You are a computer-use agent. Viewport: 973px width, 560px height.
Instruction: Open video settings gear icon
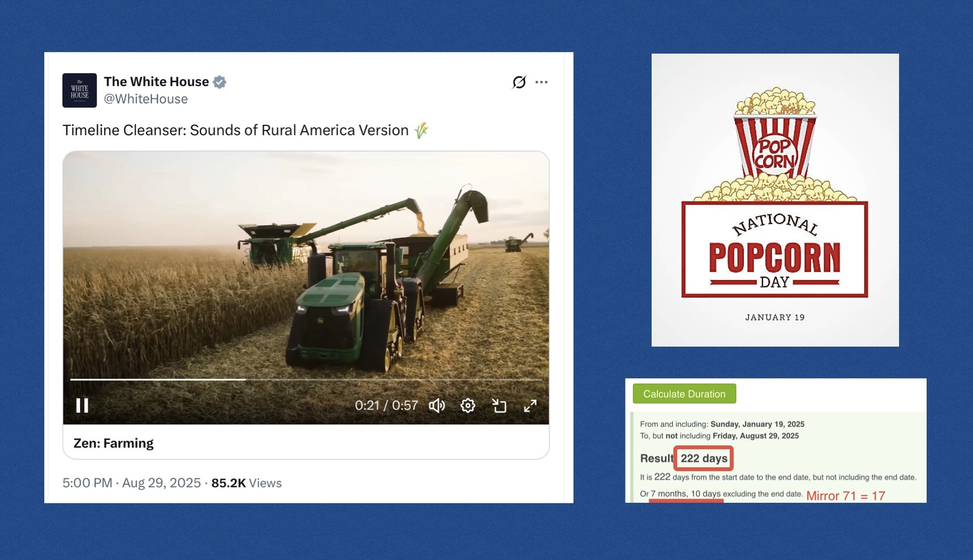[x=468, y=405]
